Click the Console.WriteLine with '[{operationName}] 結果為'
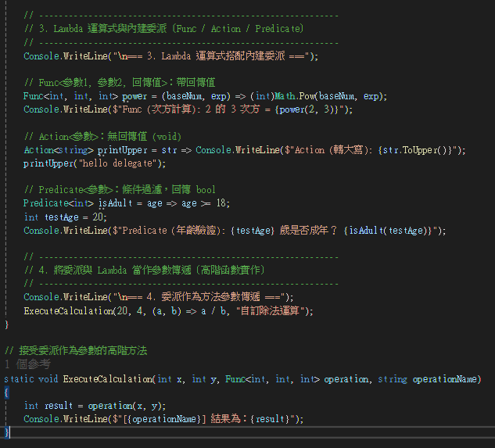Image resolution: width=495 pixels, height=448 pixels. pyautogui.click(x=163, y=419)
